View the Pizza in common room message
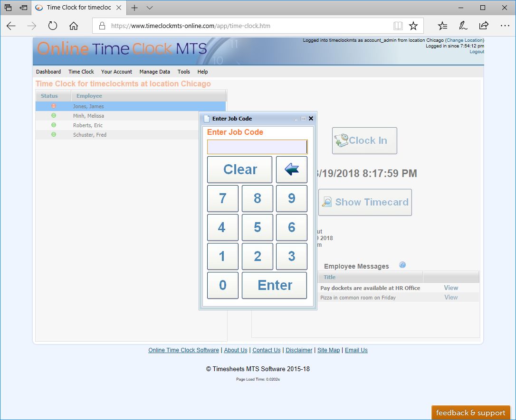Screen dimensions: 516x420 (x=451, y=297)
